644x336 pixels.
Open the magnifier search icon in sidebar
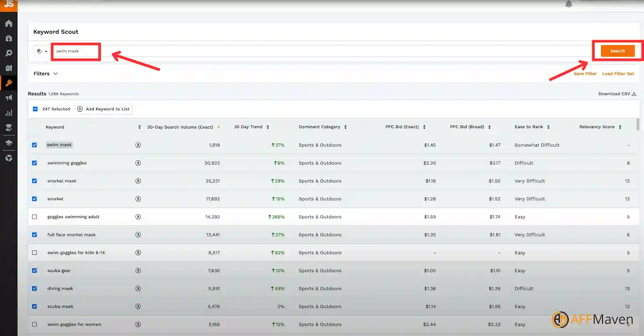8,53
